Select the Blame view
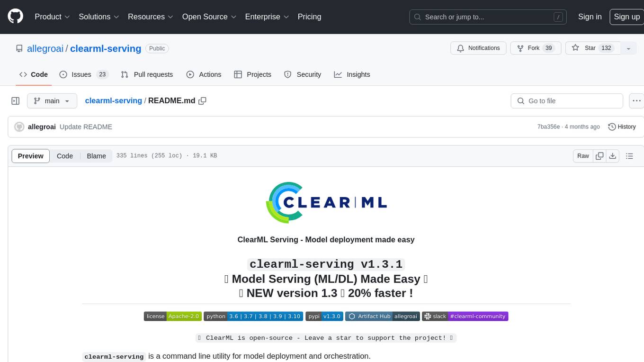 [96, 156]
